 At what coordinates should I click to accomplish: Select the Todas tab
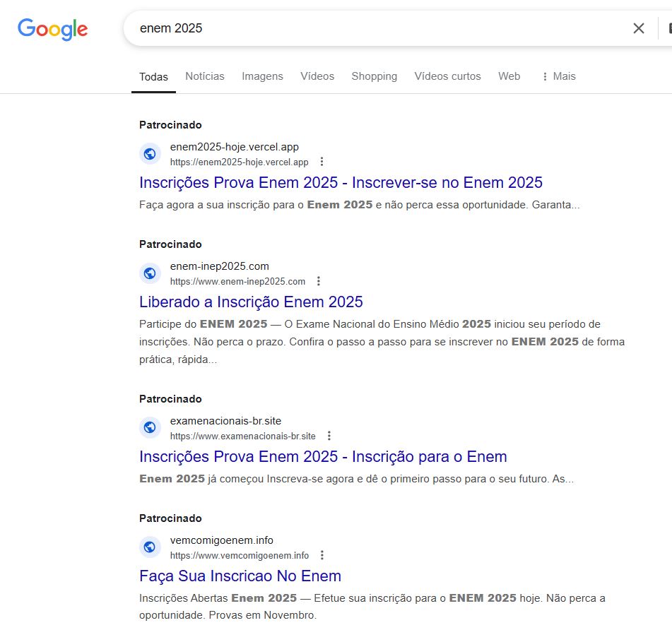point(153,77)
